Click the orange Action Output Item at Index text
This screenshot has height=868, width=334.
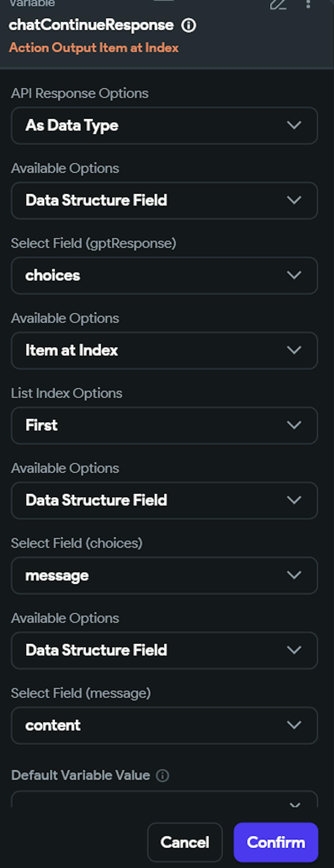(94, 48)
